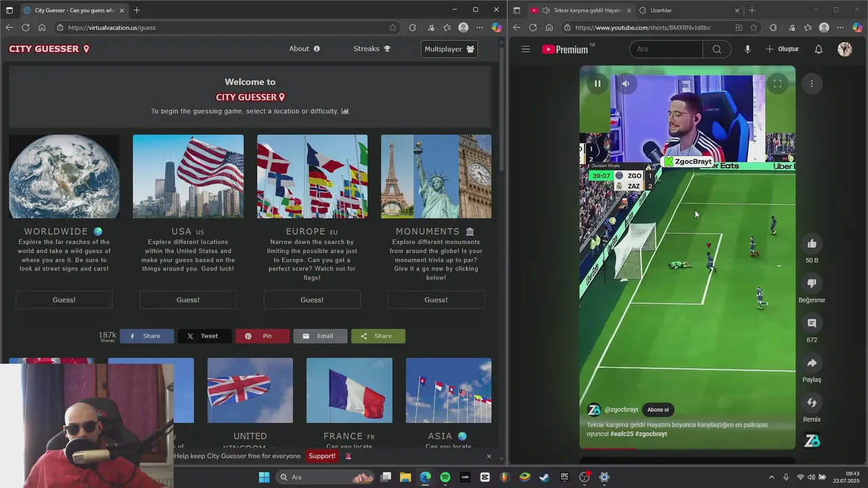Open Copilot in City Guesser window

click(x=496, y=28)
